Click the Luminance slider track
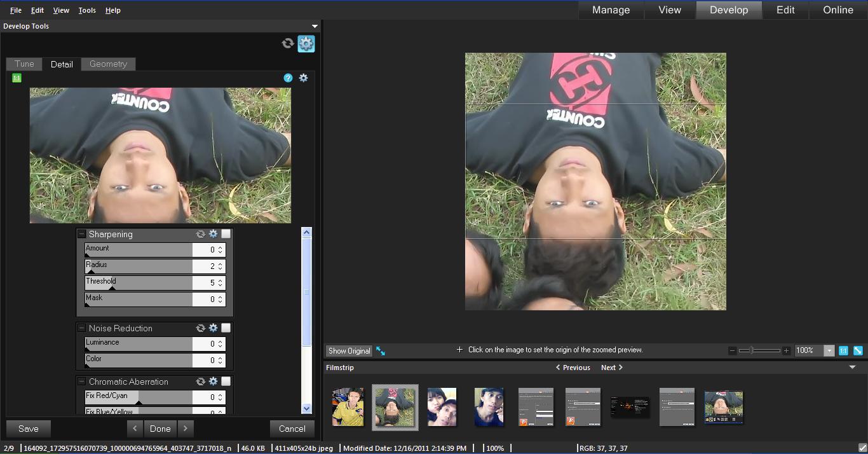 [139, 344]
